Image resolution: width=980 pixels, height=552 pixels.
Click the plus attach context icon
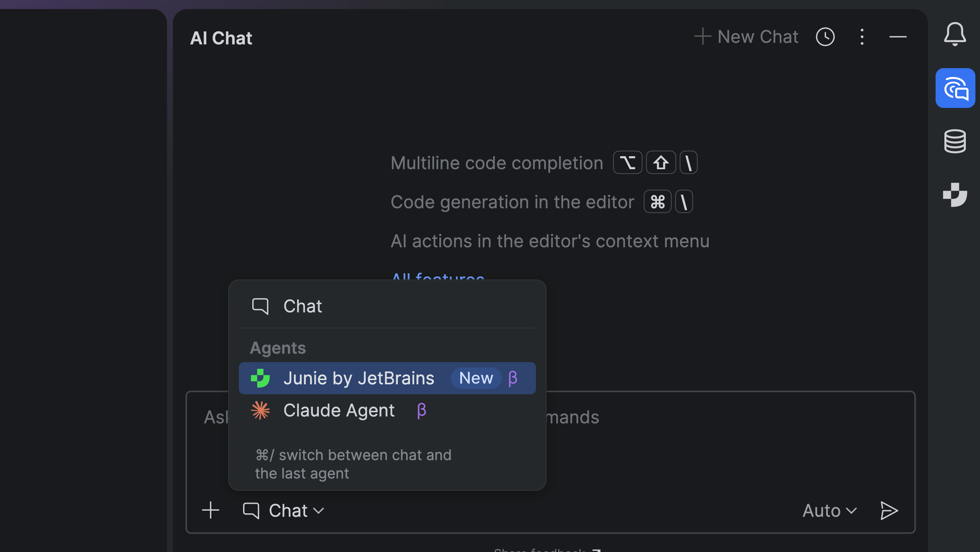coord(211,510)
